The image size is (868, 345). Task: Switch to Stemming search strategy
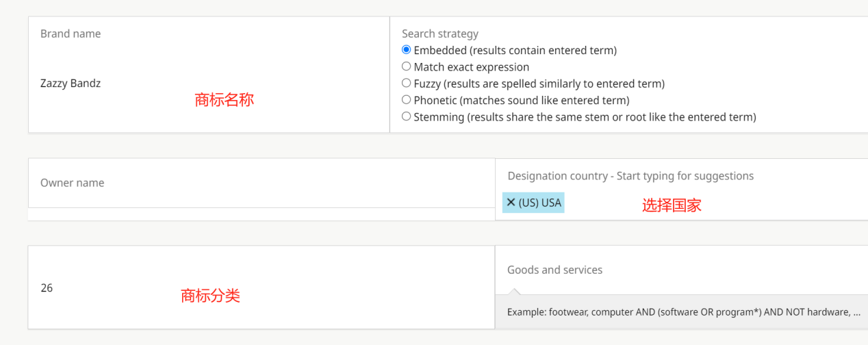coord(407,117)
